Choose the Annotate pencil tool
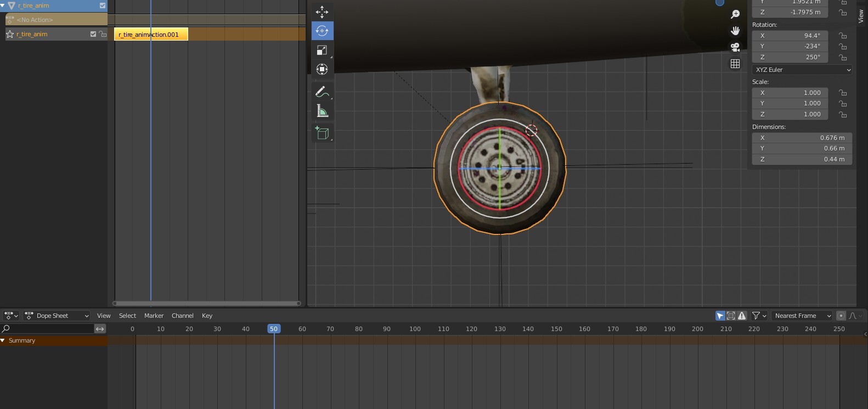The image size is (868, 409). (322, 92)
